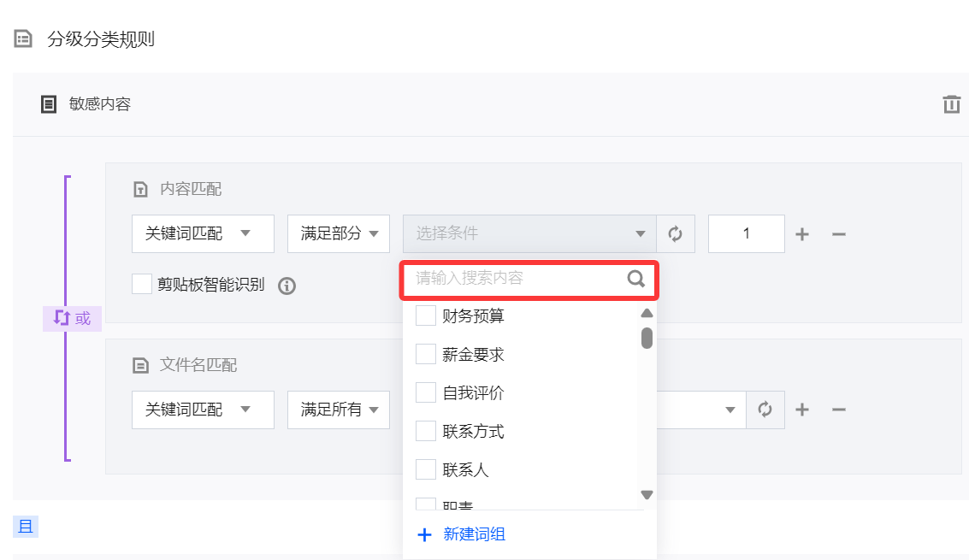Focus the 请输入搜索内容 search field

coord(518,278)
